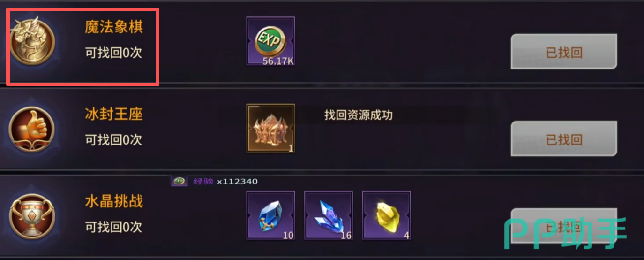Image resolution: width=644 pixels, height=260 pixels.
Task: Tap 可找回0次 under 魔法象棋
Action: pyautogui.click(x=113, y=52)
